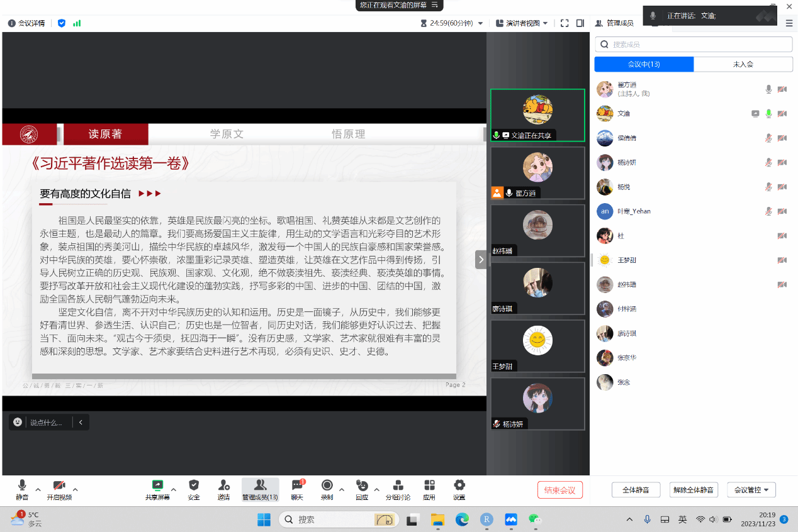Click the 邀请 invite icon

coord(223,485)
